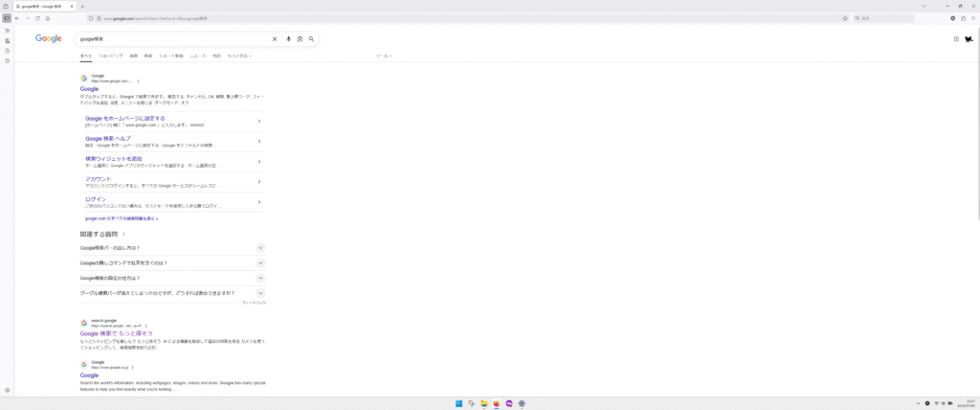Open File Explorer from the taskbar
The height and width of the screenshot is (410, 980).
tap(483, 403)
